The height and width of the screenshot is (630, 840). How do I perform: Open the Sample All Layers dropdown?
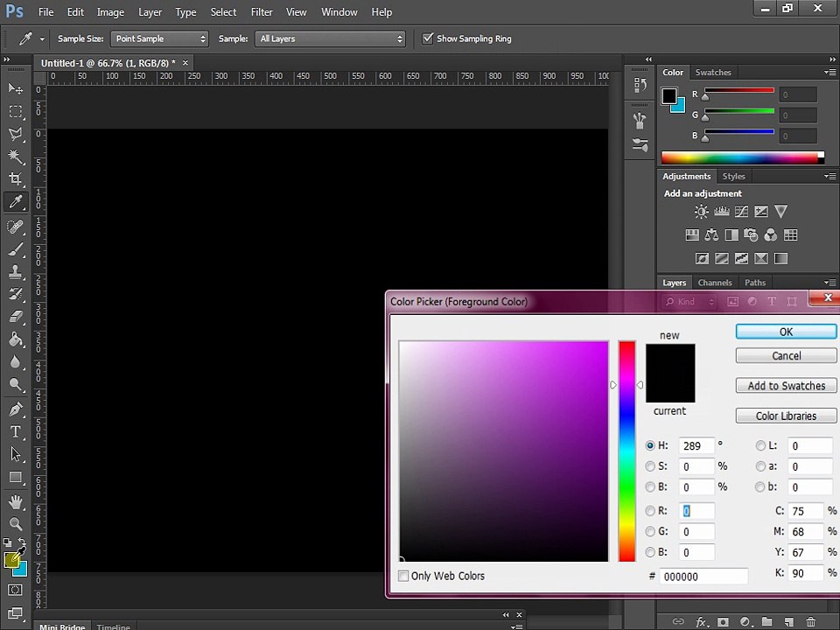click(x=330, y=38)
